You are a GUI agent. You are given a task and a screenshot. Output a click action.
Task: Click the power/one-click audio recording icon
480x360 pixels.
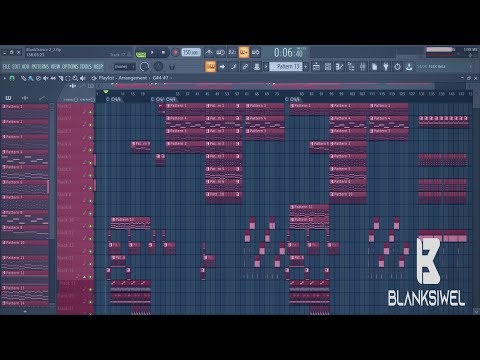(397, 67)
